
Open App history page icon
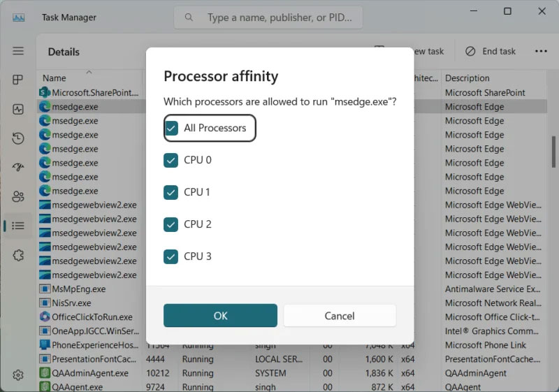[x=18, y=138]
